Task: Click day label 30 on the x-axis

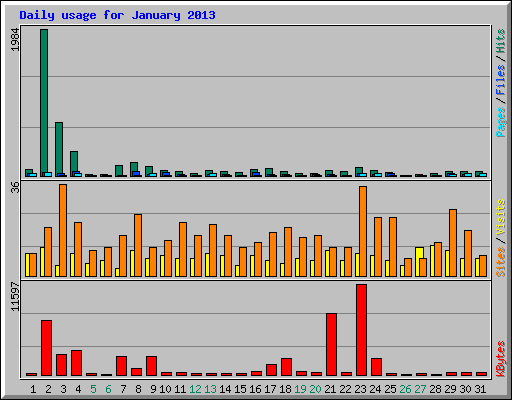Action: tap(465, 389)
